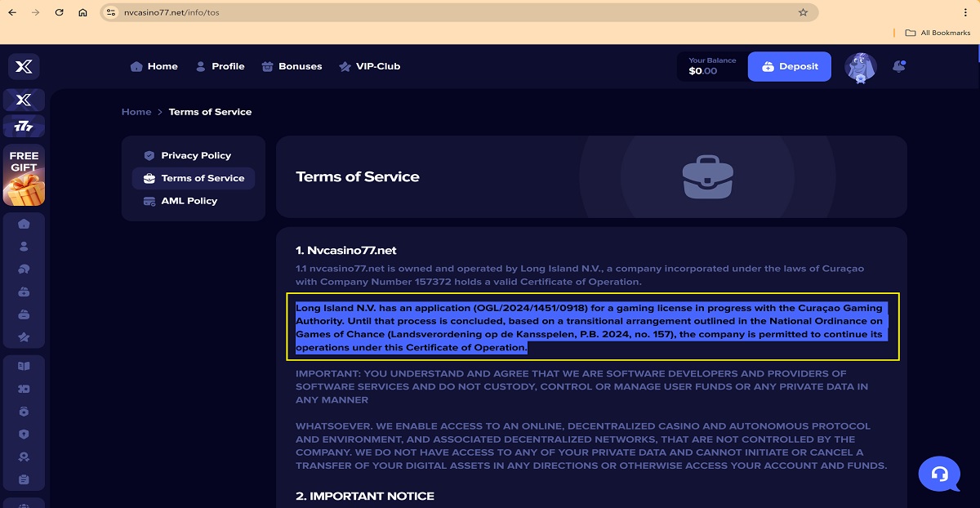
Task: Open the FREE GIFT promo thumbnail
Action: [x=24, y=175]
